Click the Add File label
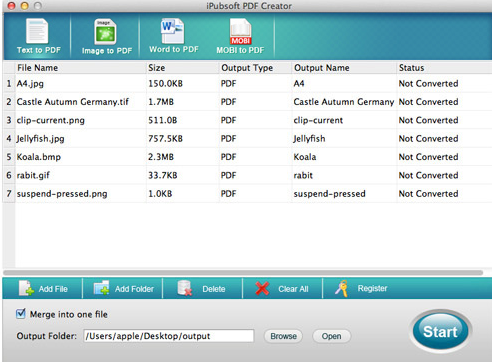492x362 pixels. (x=53, y=289)
